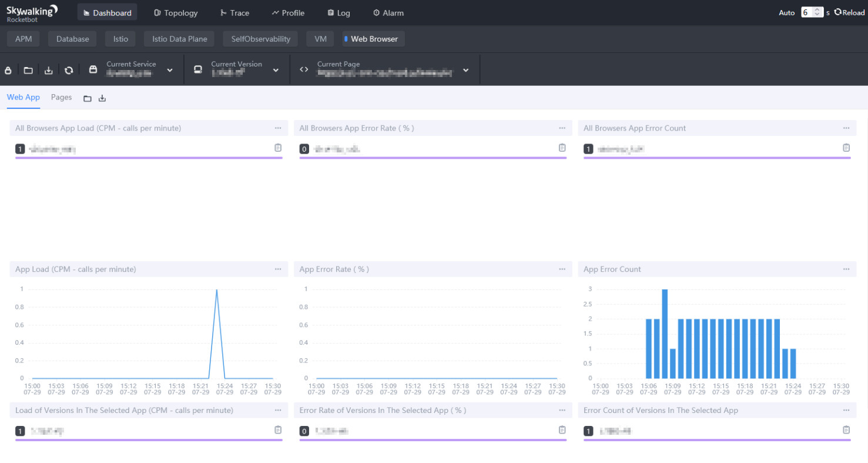This screenshot has height=463, width=868.
Task: Open the Trace view
Action: (234, 12)
